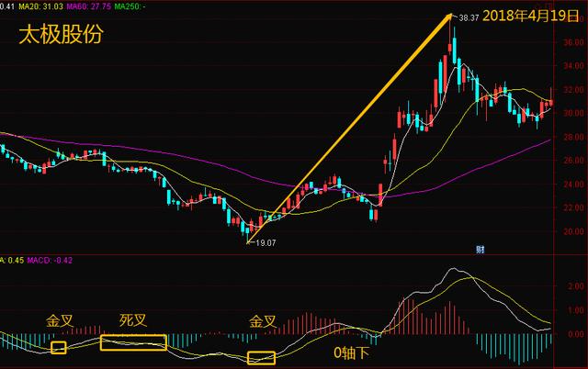This screenshot has height=369, width=588.
Task: Click the 太极股份 stock title
Action: [x=59, y=36]
